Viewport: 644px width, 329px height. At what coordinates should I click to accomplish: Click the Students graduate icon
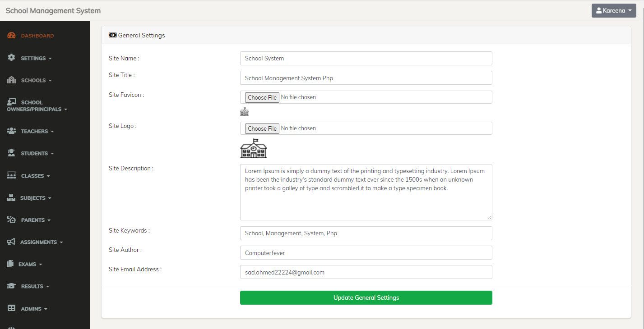pyautogui.click(x=12, y=153)
